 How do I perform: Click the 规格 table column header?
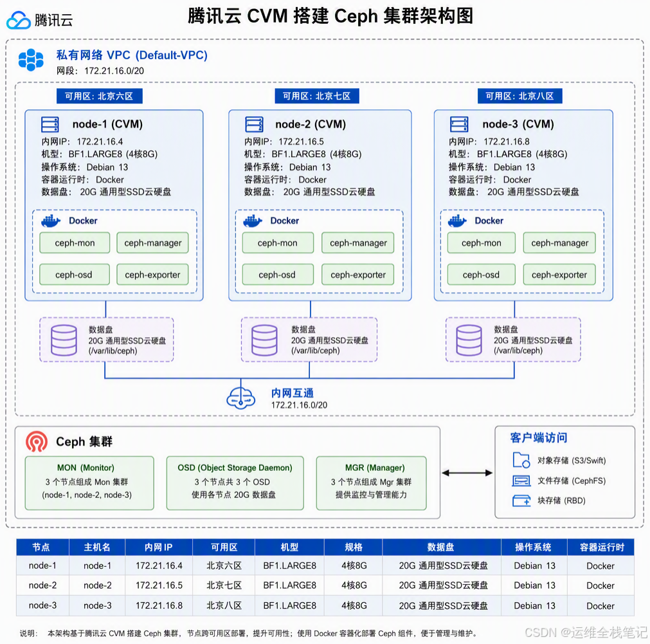[354, 547]
